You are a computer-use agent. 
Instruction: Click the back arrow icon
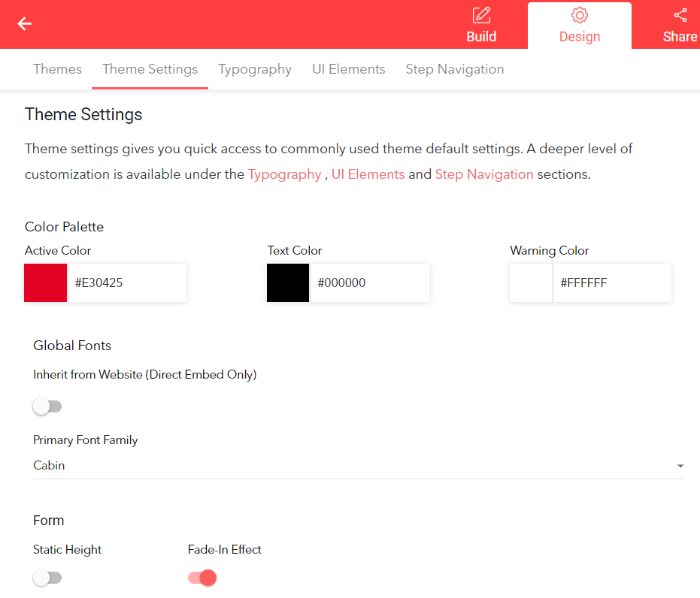[25, 23]
